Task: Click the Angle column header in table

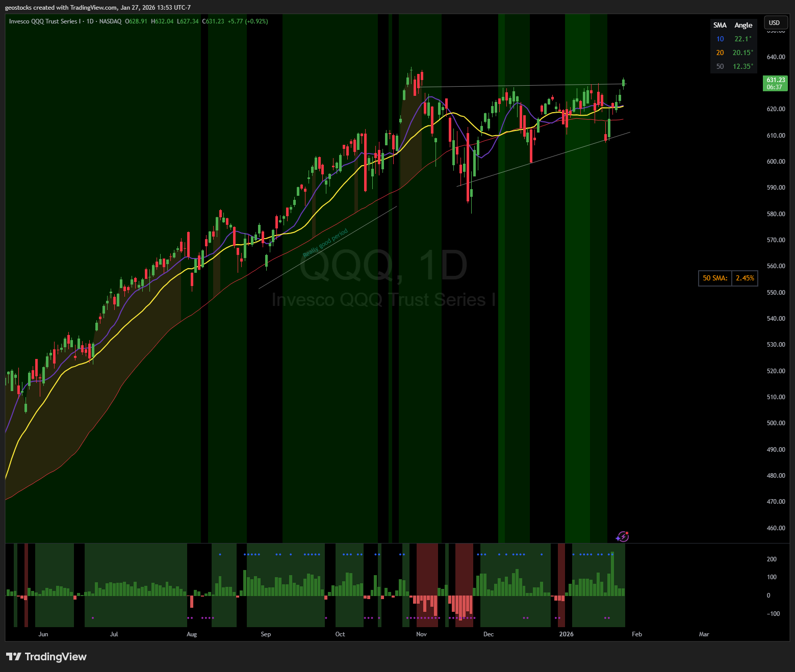Action: coord(743,25)
